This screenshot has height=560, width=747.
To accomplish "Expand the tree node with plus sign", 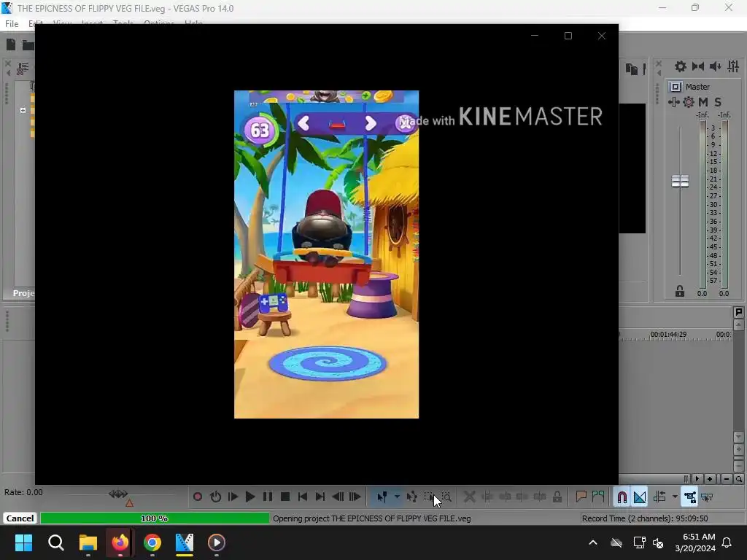I will [x=23, y=111].
